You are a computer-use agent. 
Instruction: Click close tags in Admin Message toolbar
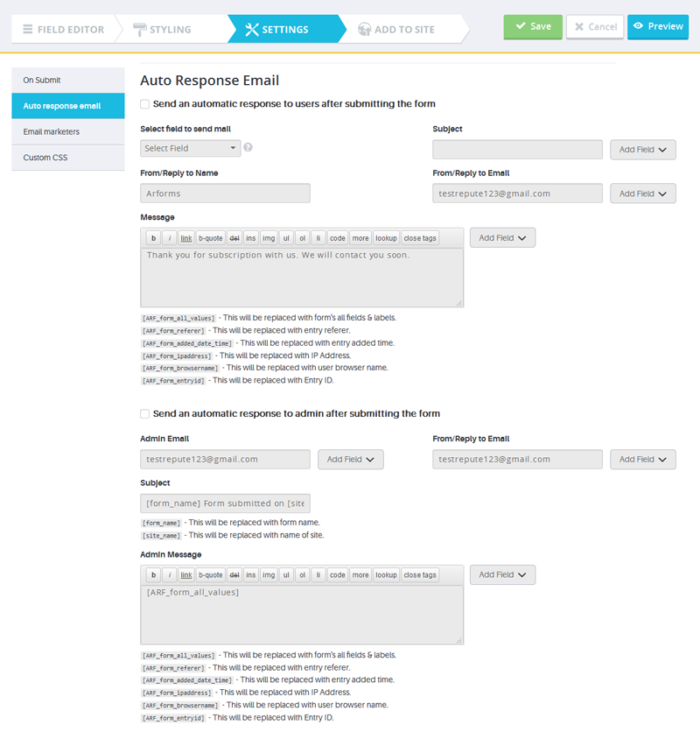(x=420, y=575)
